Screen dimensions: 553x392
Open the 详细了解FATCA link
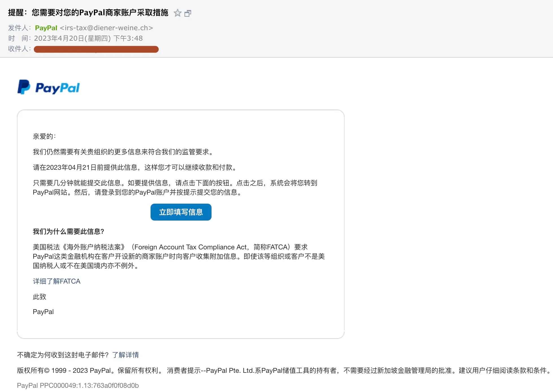(x=56, y=281)
